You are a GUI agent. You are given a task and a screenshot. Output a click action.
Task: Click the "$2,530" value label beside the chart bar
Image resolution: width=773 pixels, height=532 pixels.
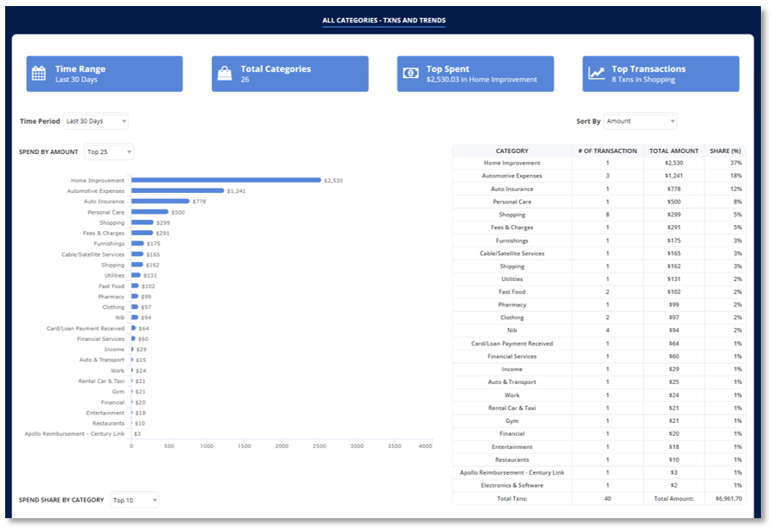point(333,181)
